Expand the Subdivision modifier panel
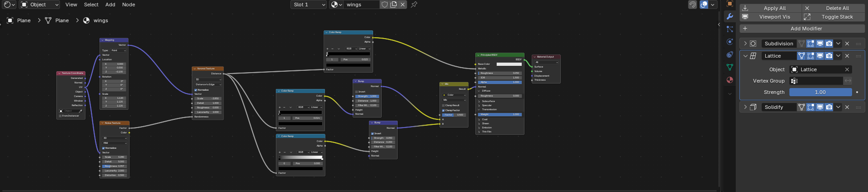 coord(745,44)
